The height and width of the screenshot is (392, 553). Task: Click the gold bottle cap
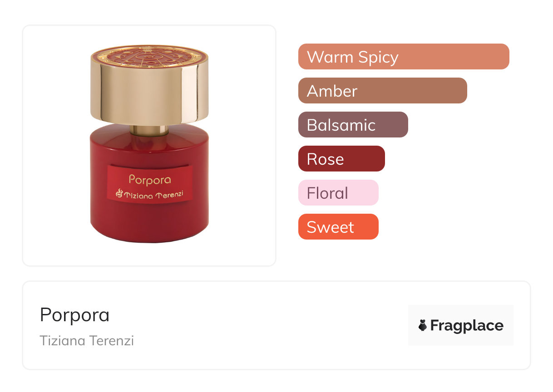coord(149,86)
